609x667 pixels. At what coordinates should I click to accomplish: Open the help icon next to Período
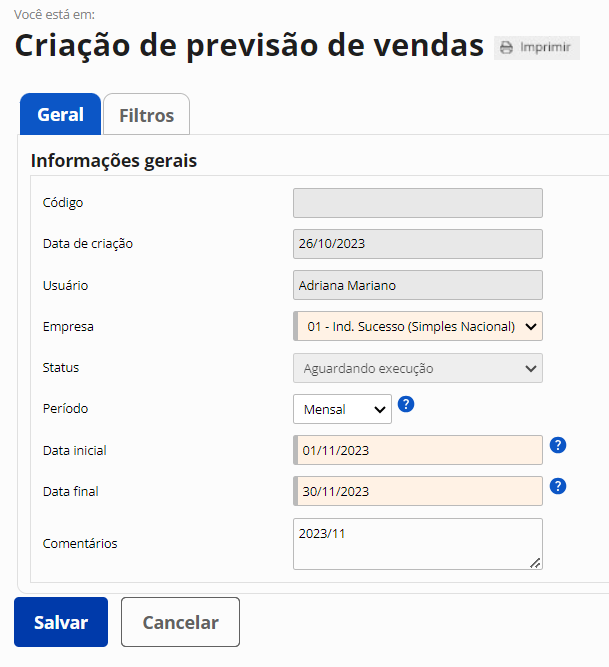[406, 404]
